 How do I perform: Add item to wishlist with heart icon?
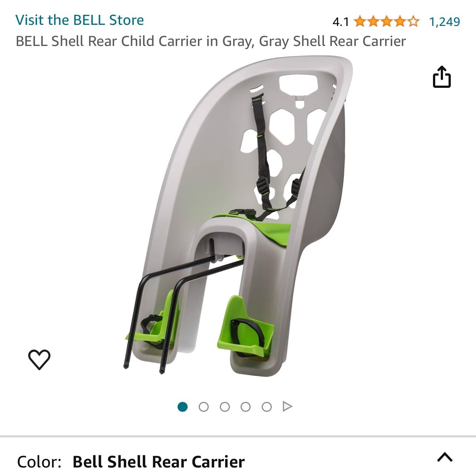point(39,359)
